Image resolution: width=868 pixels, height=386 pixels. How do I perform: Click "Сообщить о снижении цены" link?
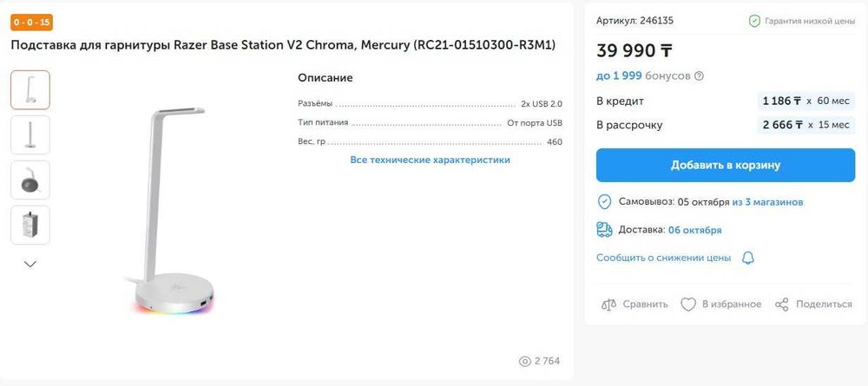pyautogui.click(x=663, y=258)
